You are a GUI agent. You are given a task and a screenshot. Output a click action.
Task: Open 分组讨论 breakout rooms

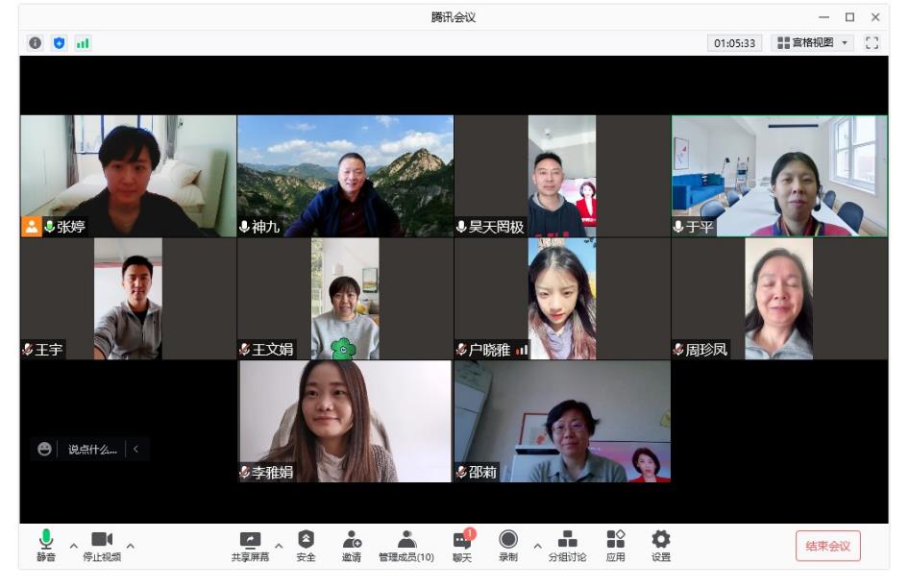pyautogui.click(x=567, y=545)
